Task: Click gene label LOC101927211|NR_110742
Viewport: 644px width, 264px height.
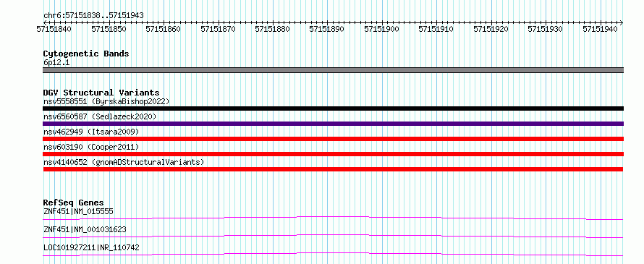Action: (91, 247)
